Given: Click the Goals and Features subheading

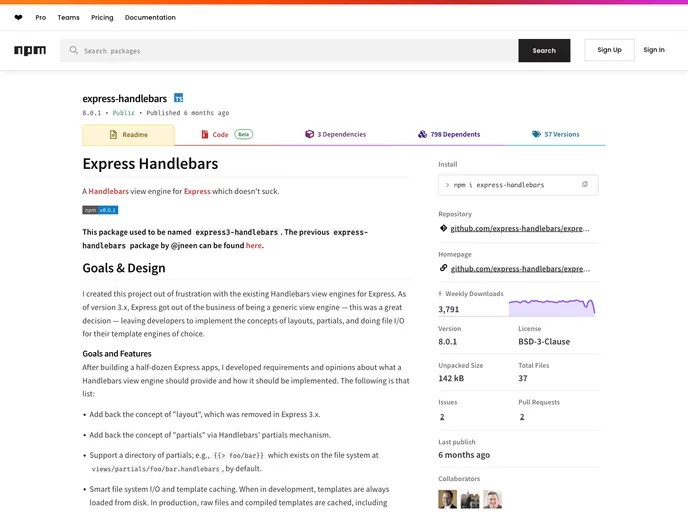Looking at the screenshot, I should coord(117,354).
